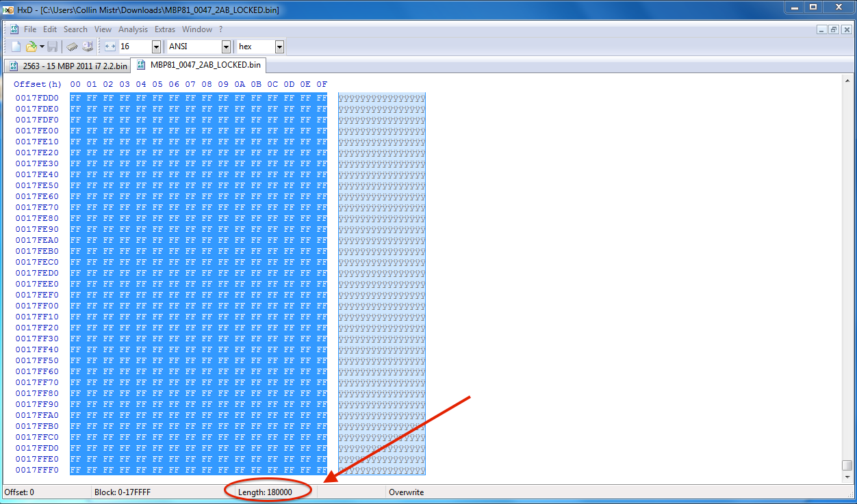Open the View menu

(x=103, y=29)
